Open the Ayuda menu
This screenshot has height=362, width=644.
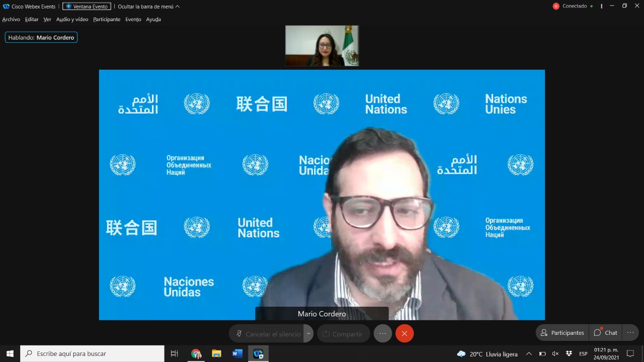coord(153,19)
